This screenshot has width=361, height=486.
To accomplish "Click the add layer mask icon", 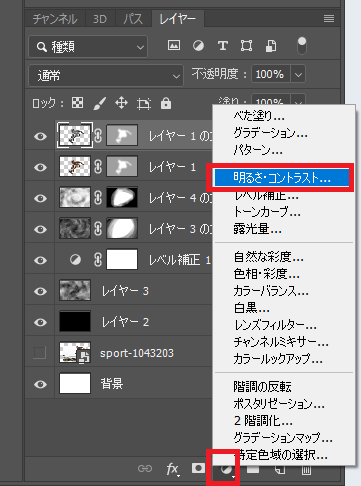I will coord(198,468).
